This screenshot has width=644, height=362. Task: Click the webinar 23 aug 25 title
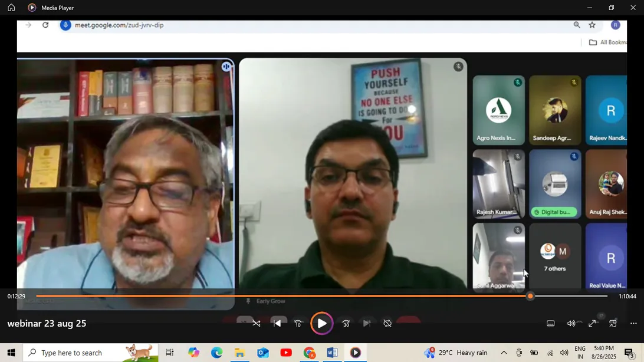coord(47,324)
